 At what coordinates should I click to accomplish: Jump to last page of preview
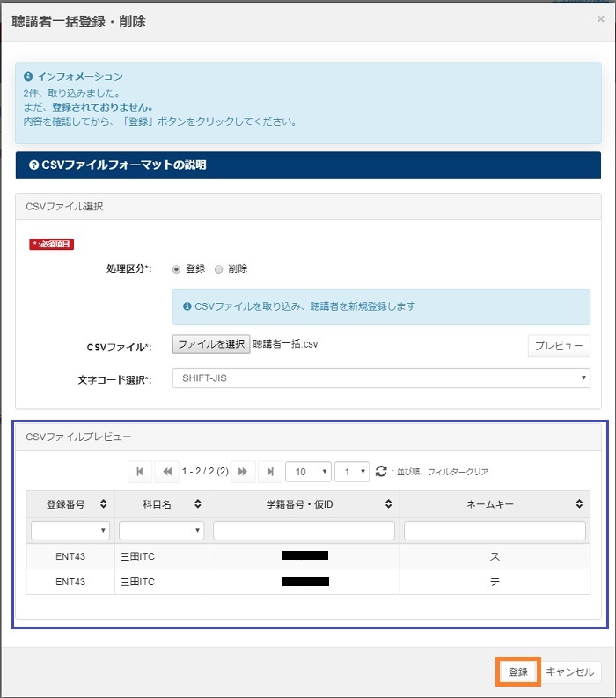click(269, 472)
